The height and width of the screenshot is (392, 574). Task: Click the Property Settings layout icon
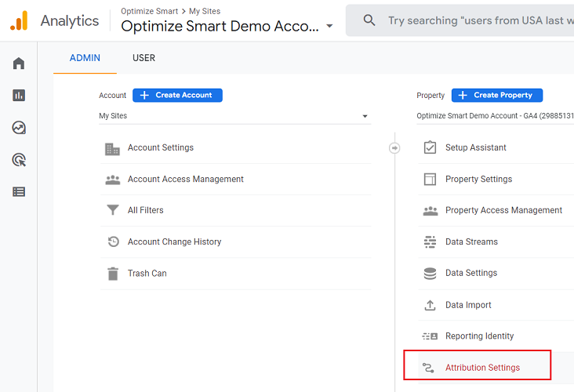[430, 180]
